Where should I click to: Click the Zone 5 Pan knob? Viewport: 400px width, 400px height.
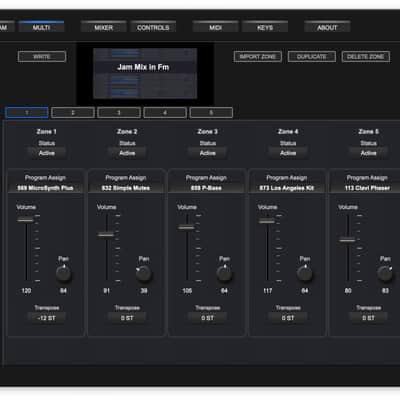tap(385, 274)
